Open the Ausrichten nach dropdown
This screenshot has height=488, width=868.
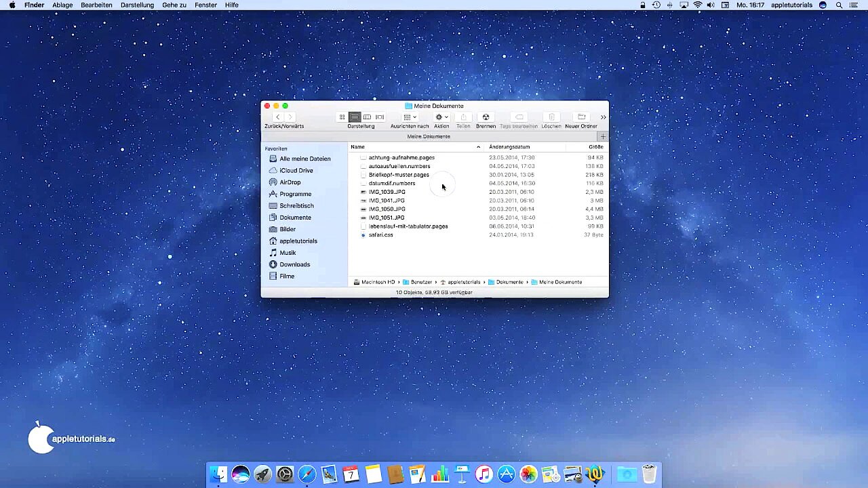click(410, 117)
